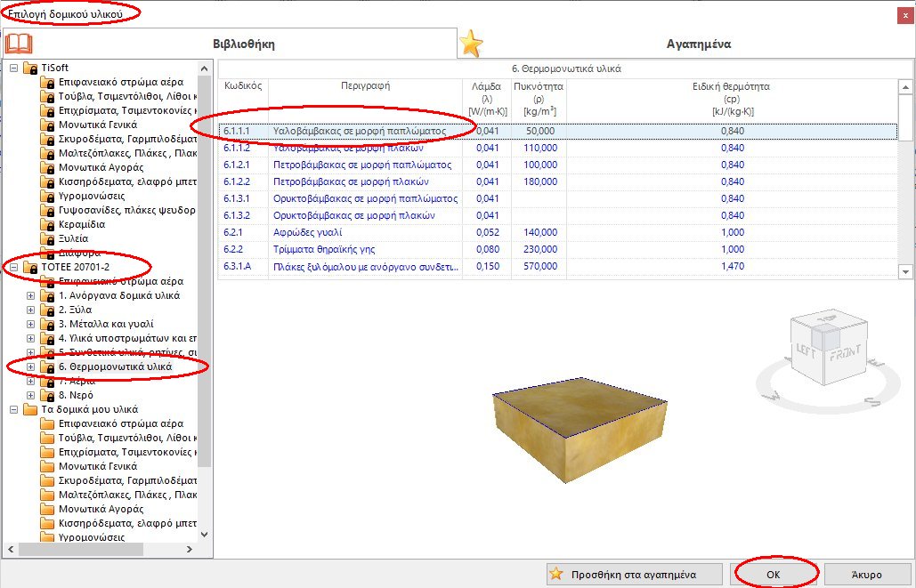Select the row Αφρώδες γυαλί 6.2.1

coord(356,230)
